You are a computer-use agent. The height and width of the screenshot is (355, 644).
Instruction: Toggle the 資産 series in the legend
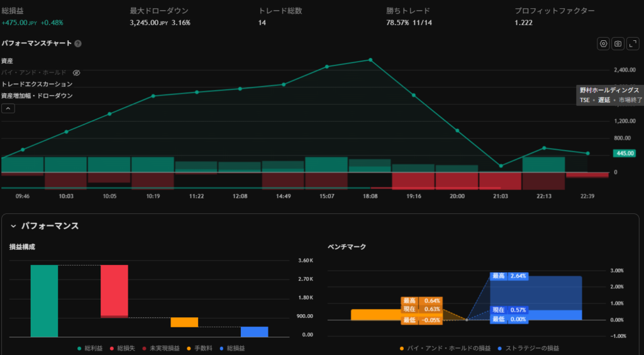tap(8, 61)
